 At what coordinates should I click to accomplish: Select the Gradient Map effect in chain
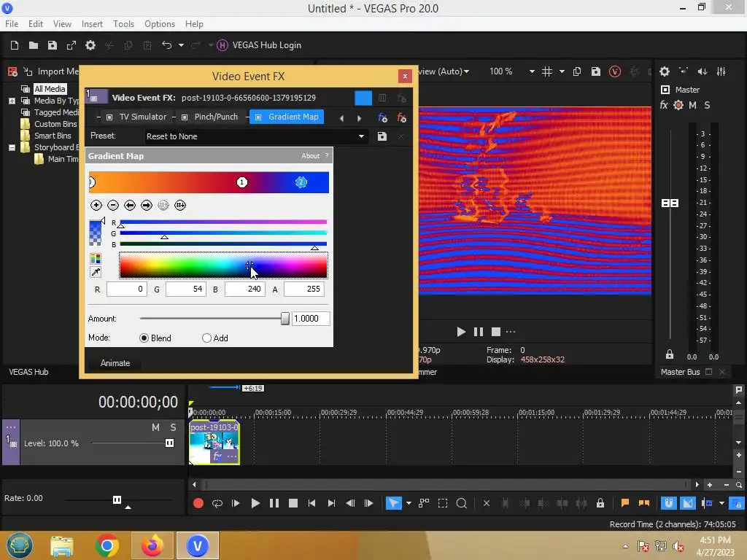pyautogui.click(x=287, y=117)
